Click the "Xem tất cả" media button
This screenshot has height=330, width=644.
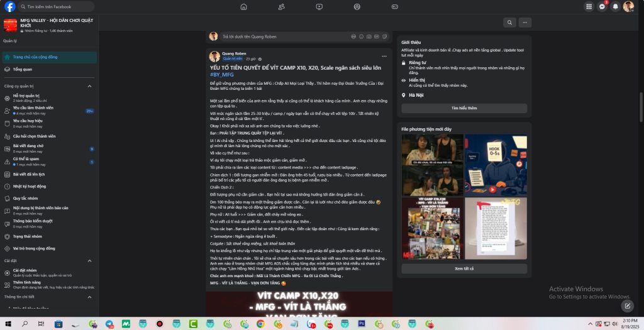click(464, 268)
